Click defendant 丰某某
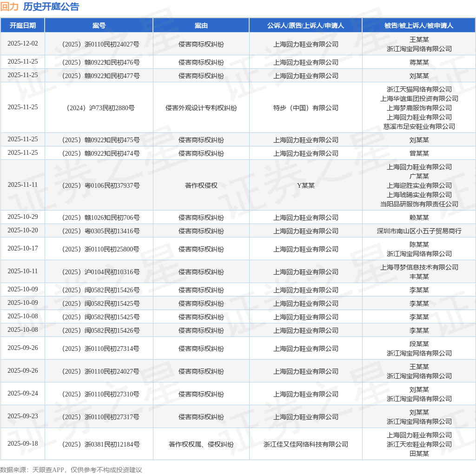 click(x=419, y=276)
